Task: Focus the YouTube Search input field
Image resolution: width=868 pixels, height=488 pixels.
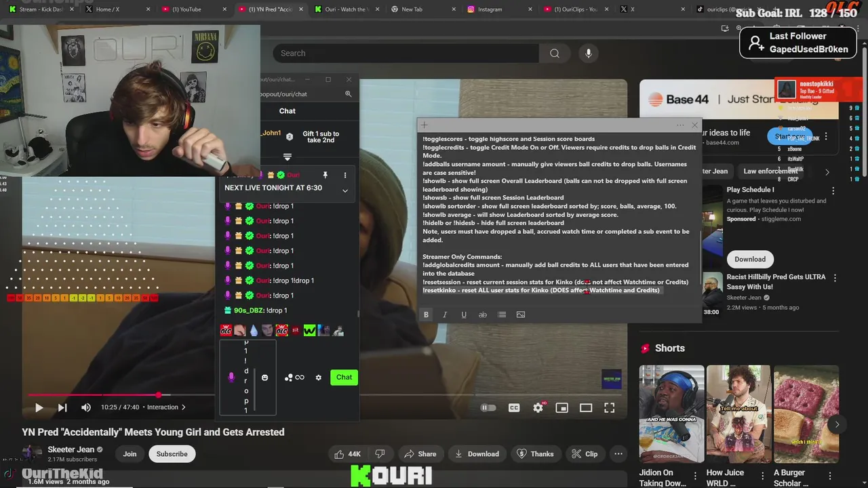Action: point(406,54)
